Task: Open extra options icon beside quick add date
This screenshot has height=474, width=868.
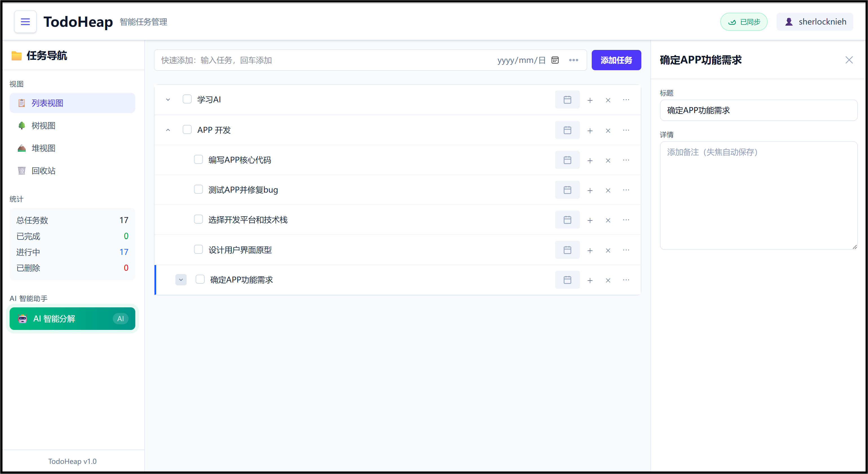Action: [x=573, y=60]
